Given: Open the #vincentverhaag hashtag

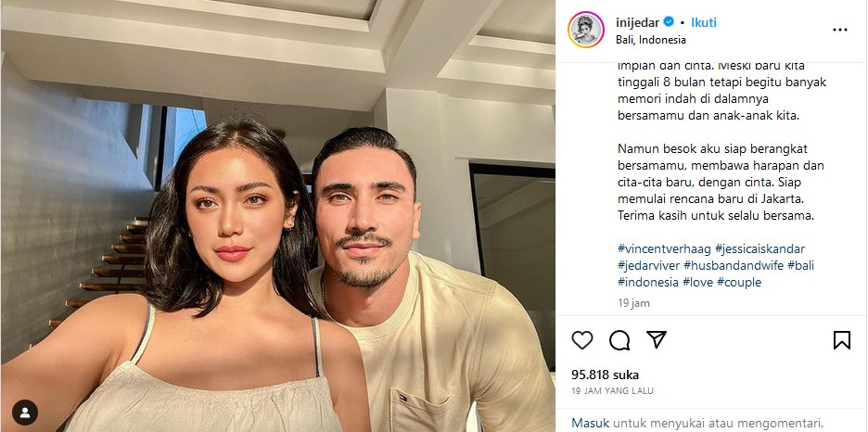Looking at the screenshot, I should click(x=664, y=248).
